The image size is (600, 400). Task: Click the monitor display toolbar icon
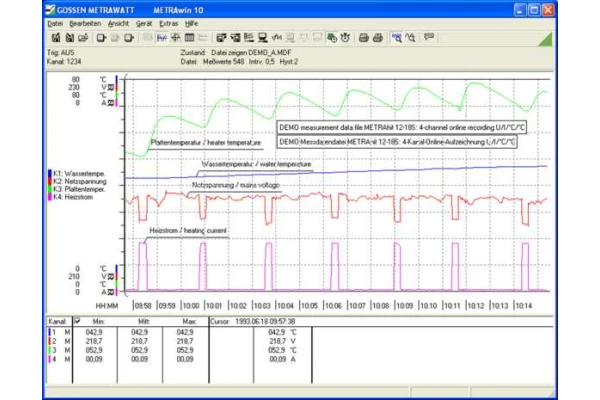pyautogui.click(x=262, y=38)
